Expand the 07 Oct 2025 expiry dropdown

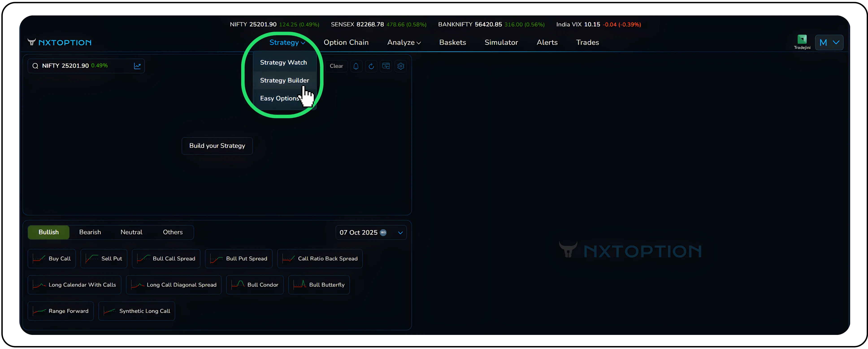(400, 233)
